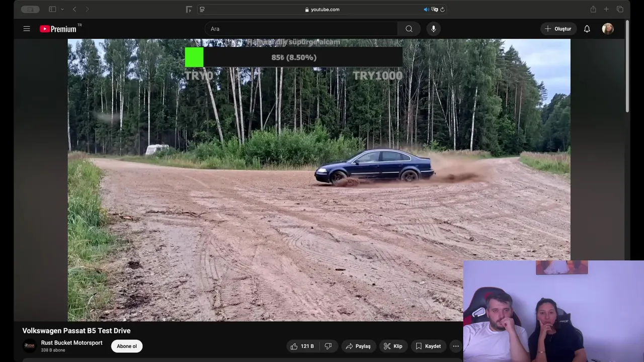Create a clip with Klip button
644x362 pixels.
pos(393,346)
